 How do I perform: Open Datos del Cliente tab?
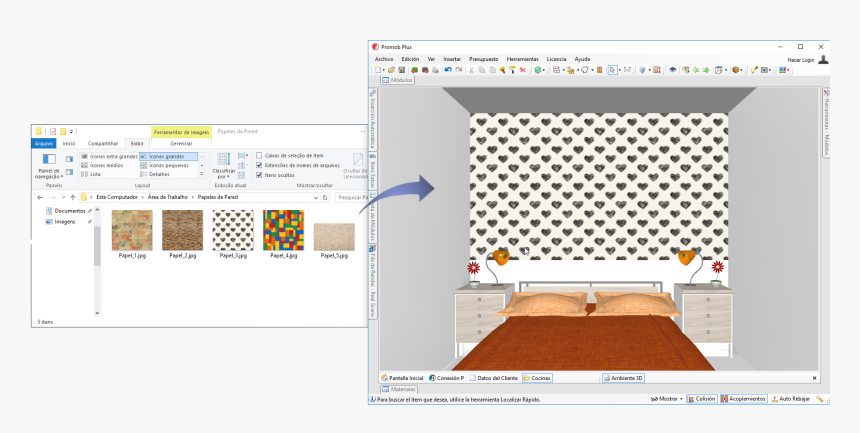coord(494,378)
